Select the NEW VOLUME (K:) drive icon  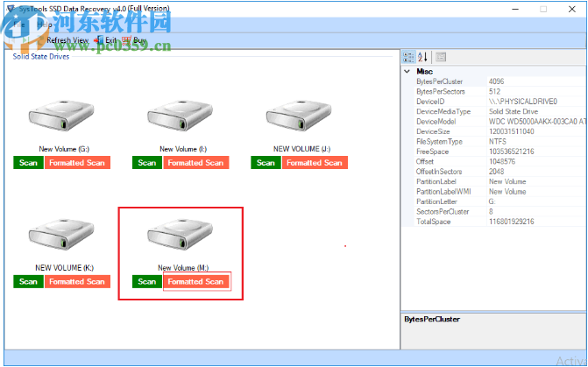[x=61, y=234]
